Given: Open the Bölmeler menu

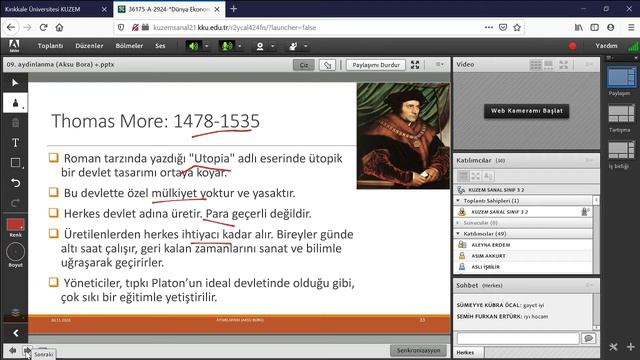Looking at the screenshot, I should coord(129,46).
